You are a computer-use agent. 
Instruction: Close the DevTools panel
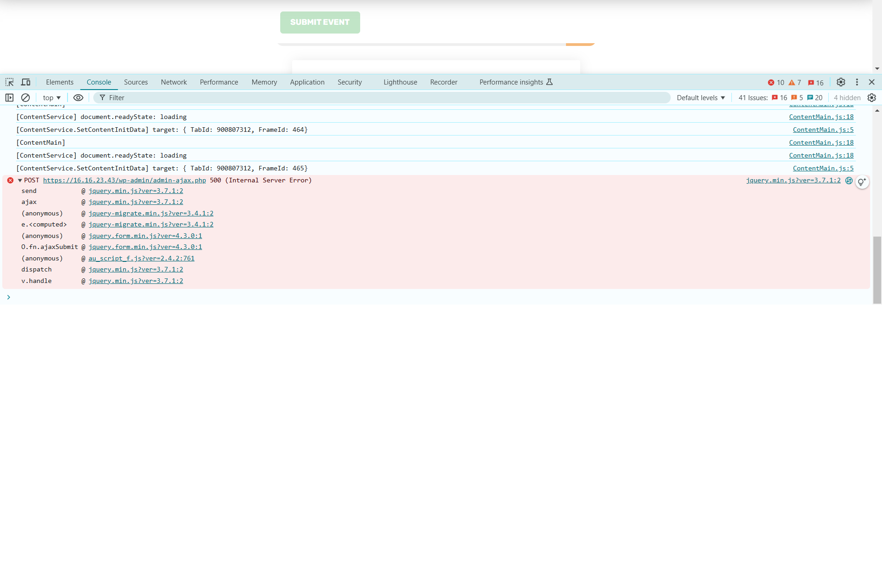(871, 82)
